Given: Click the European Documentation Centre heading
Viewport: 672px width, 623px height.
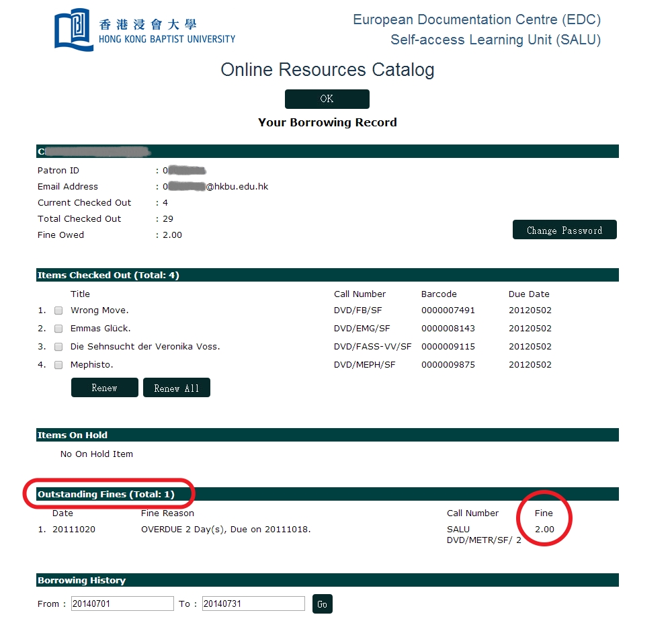Looking at the screenshot, I should click(x=476, y=19).
